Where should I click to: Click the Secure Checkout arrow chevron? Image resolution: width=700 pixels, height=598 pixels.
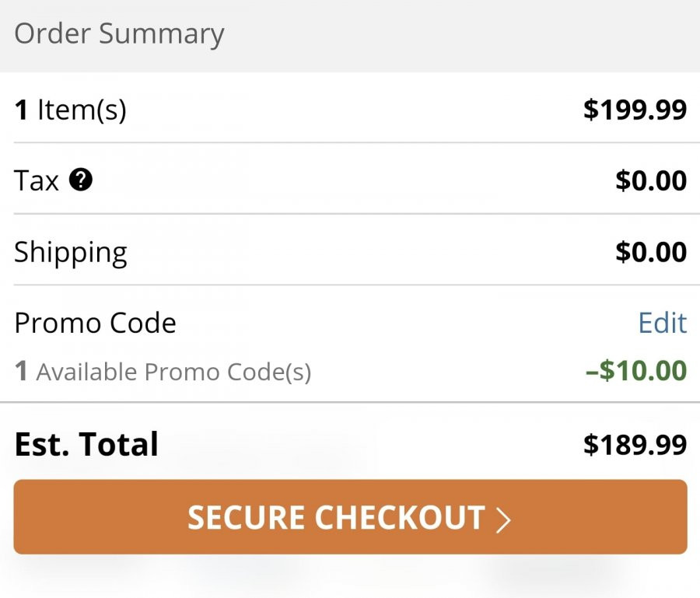click(x=503, y=519)
